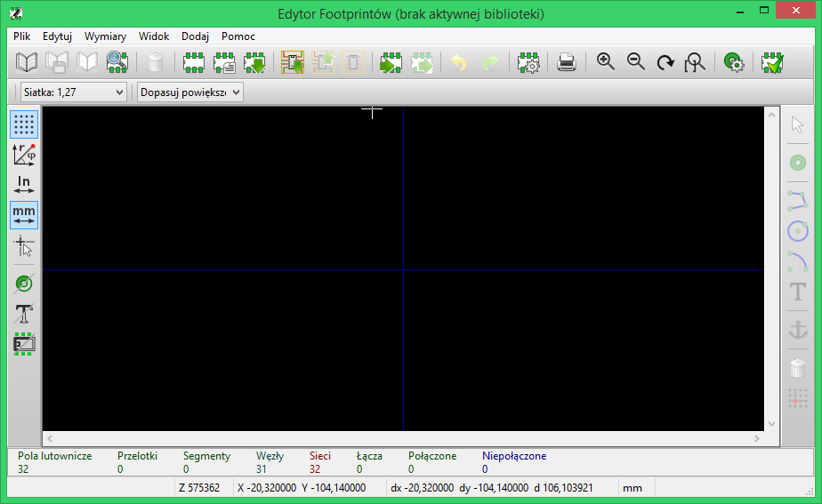This screenshot has height=504, width=822.
Task: Click the Połączone status label
Action: [432, 456]
